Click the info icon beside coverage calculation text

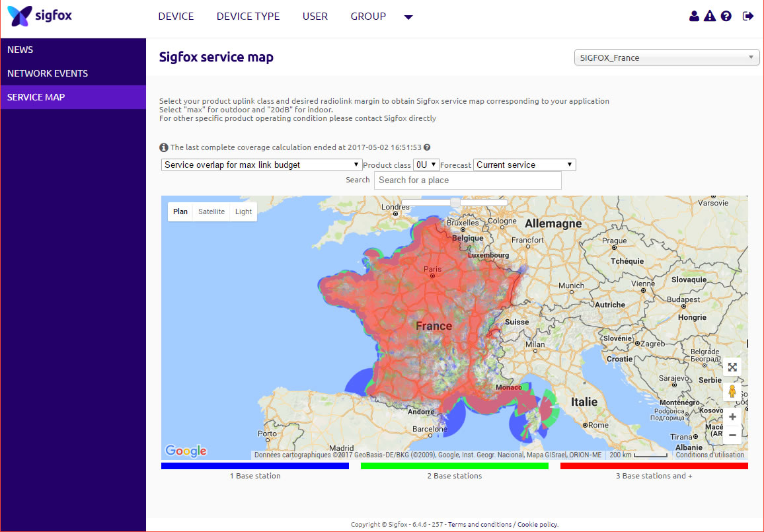[164, 147]
